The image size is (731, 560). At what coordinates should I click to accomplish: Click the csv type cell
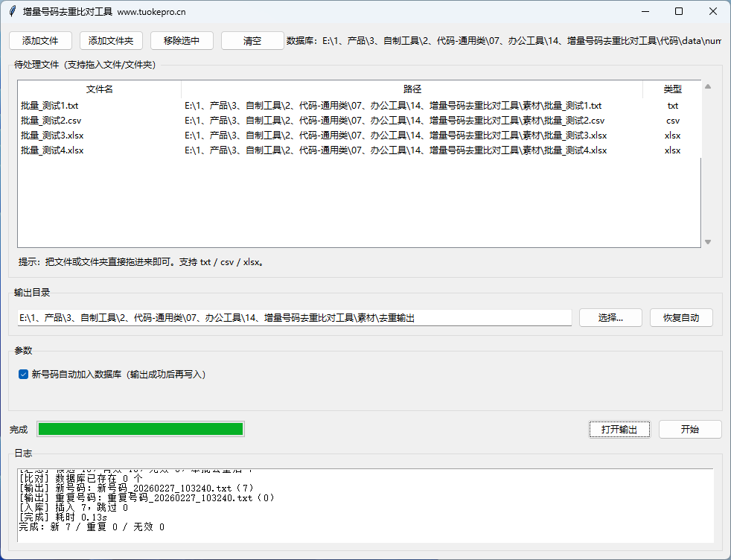(673, 121)
